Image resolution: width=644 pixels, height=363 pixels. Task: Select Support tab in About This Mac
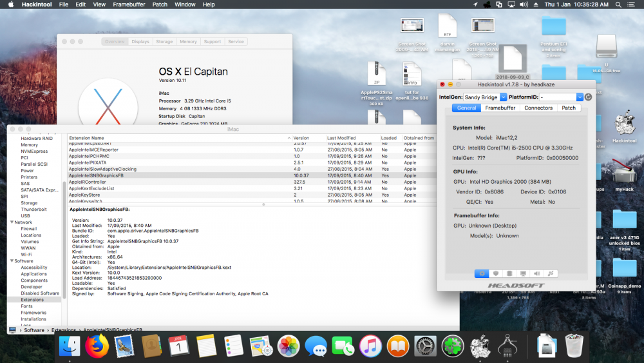[213, 41]
